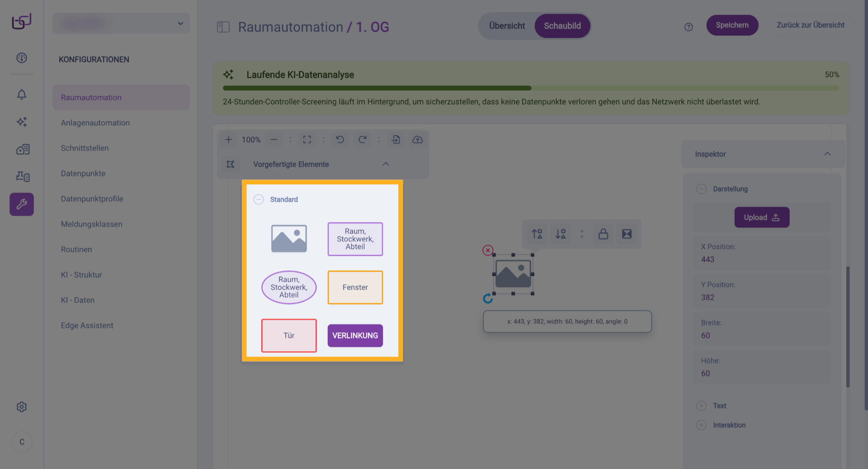Collapse the Vorgefertigte Elemente panel
This screenshot has height=469, width=868.
[386, 164]
